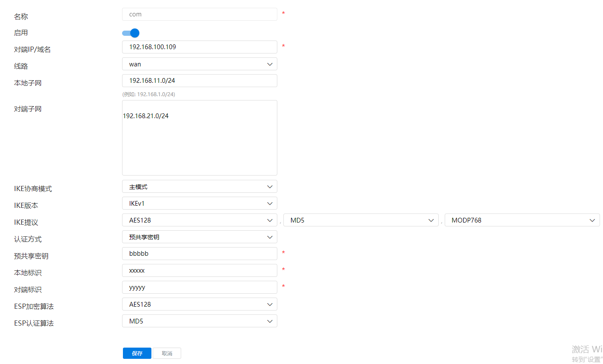Viewport: 603px width, 364px height.
Task: Open the MODP768 DH group dropdown
Action: click(x=522, y=220)
